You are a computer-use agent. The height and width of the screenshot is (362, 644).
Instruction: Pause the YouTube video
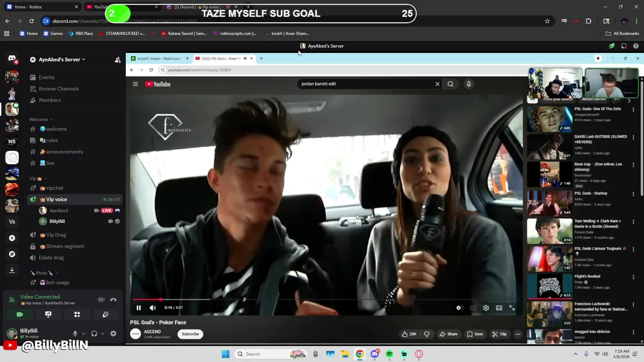coord(139,308)
